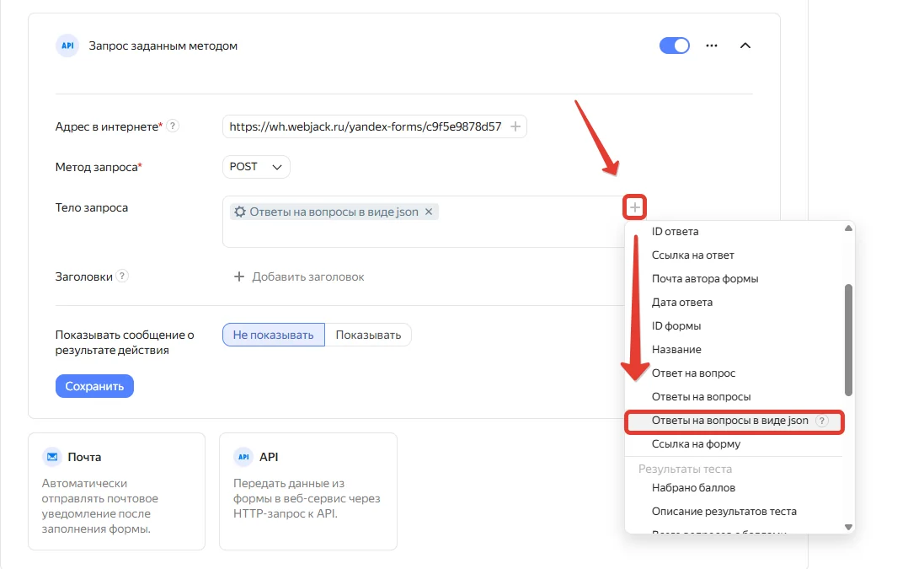Open the Метод запроса POST dropdown

256,167
